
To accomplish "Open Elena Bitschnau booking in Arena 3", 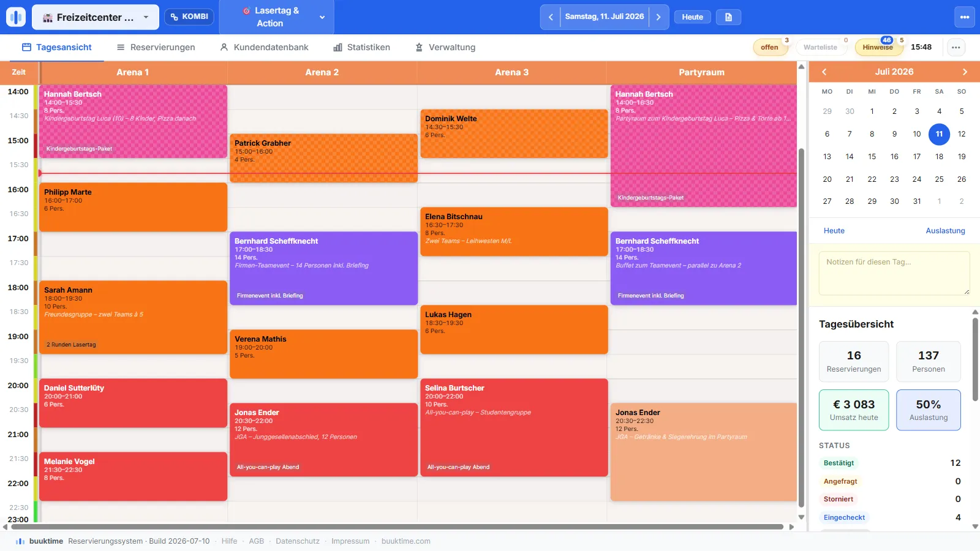I will (514, 231).
